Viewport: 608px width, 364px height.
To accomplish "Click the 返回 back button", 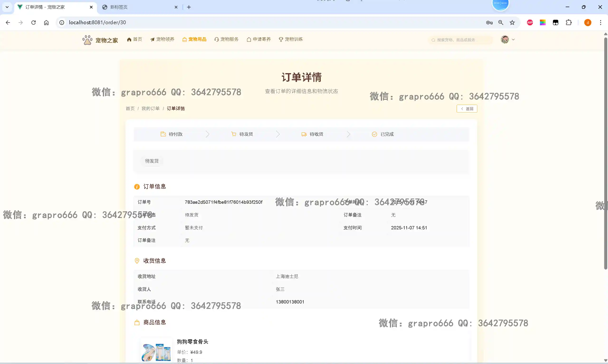I will 467,109.
